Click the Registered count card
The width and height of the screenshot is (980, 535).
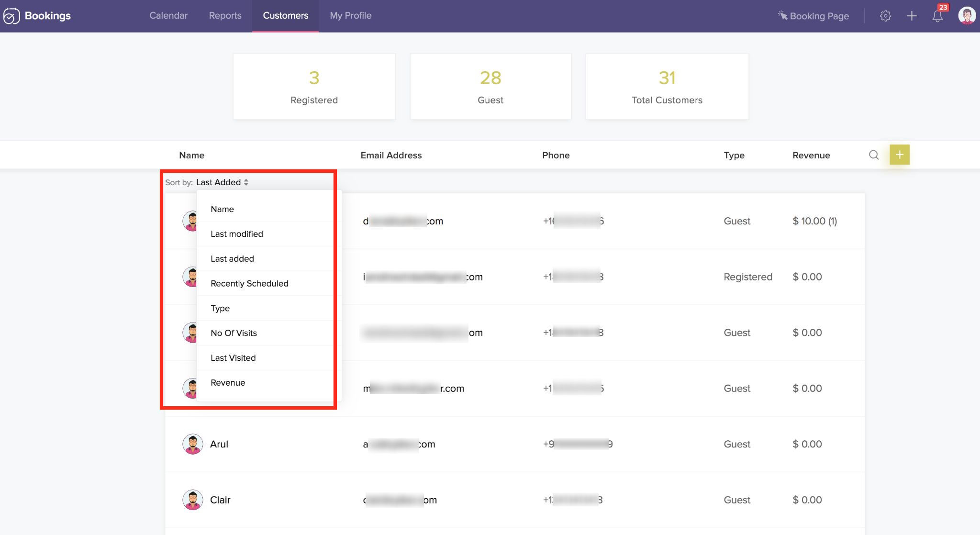pyautogui.click(x=314, y=87)
